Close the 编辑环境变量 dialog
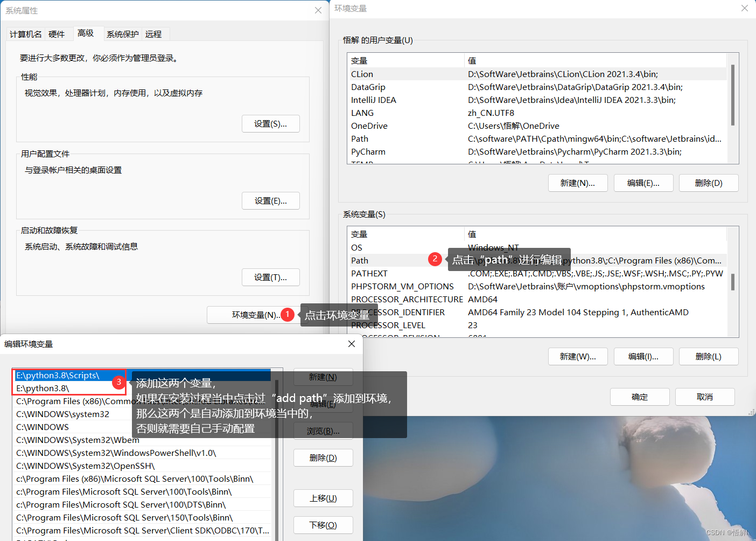 coord(352,344)
